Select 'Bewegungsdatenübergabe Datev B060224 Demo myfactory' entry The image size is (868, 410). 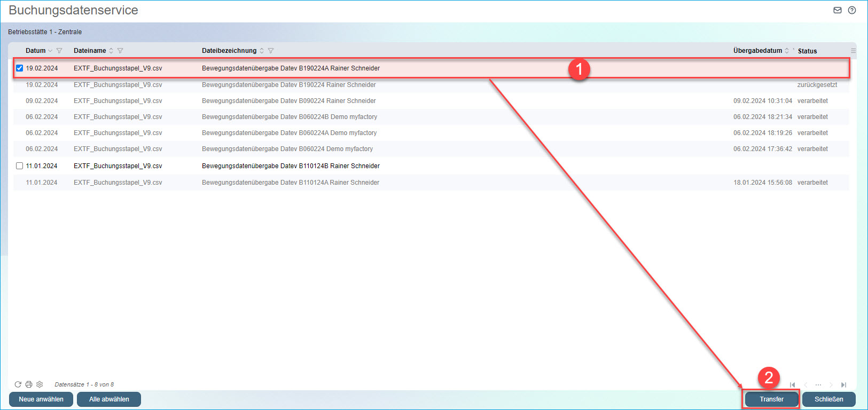pyautogui.click(x=287, y=149)
